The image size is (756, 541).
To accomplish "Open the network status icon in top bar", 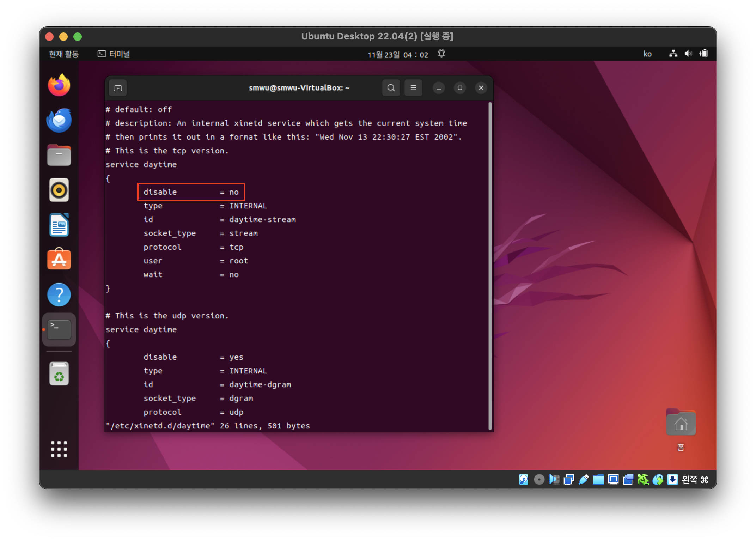I will pyautogui.click(x=673, y=54).
